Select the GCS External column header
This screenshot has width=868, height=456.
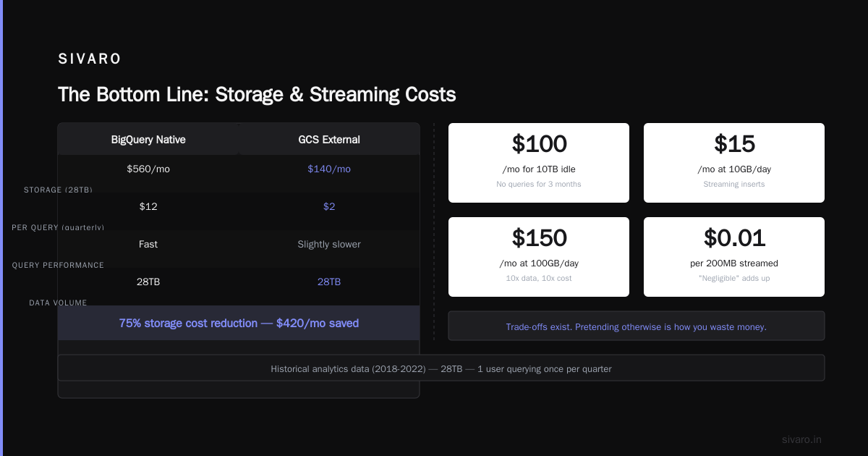pyautogui.click(x=329, y=140)
